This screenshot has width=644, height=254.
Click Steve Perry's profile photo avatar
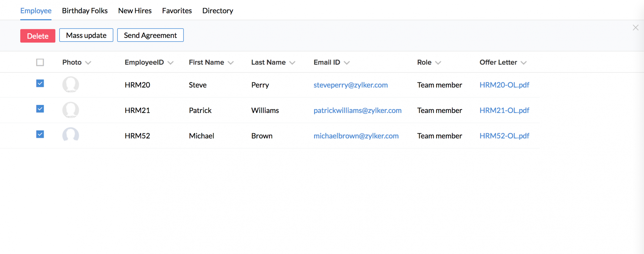71,85
